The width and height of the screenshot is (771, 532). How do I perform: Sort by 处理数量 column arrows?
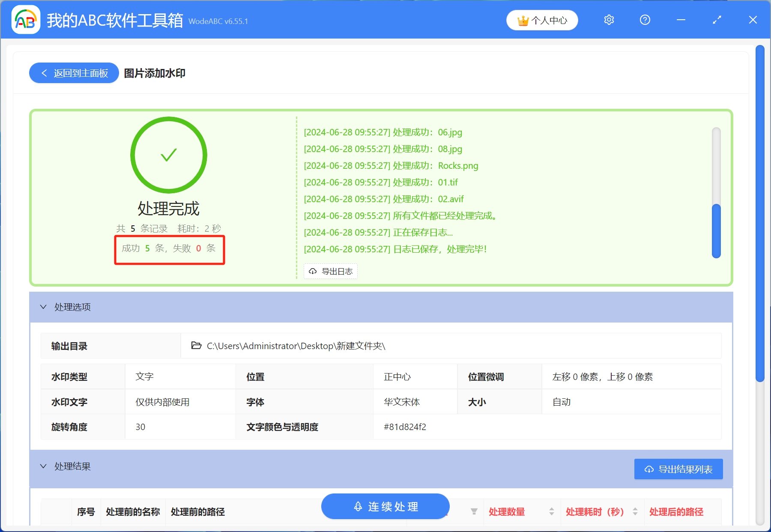click(551, 511)
